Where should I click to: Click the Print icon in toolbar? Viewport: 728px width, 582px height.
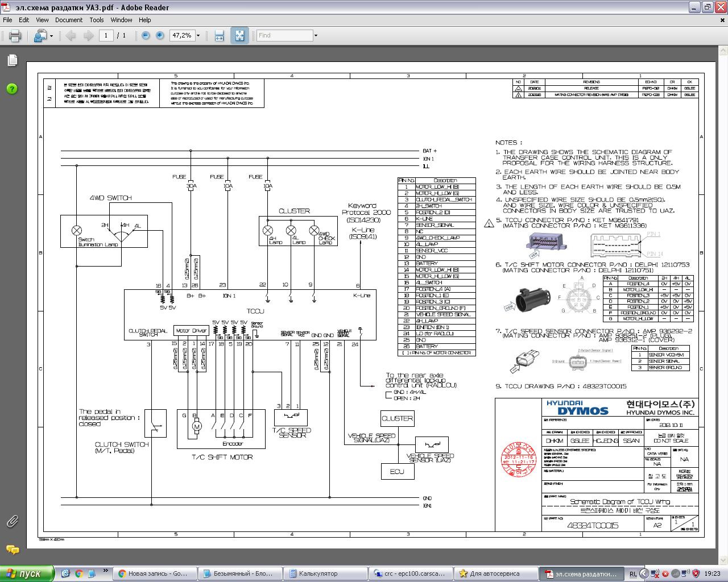15,36
